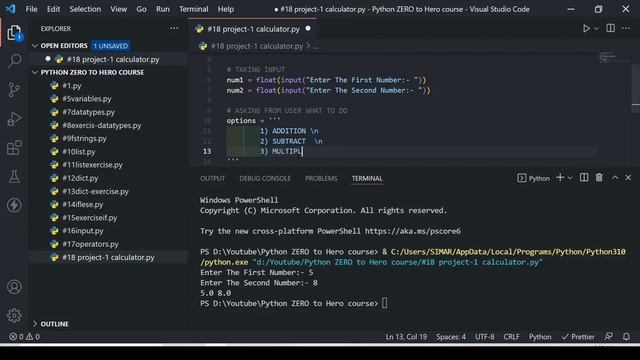Open run button dropdown arrow
This screenshot has width=640, height=360.
point(596,29)
